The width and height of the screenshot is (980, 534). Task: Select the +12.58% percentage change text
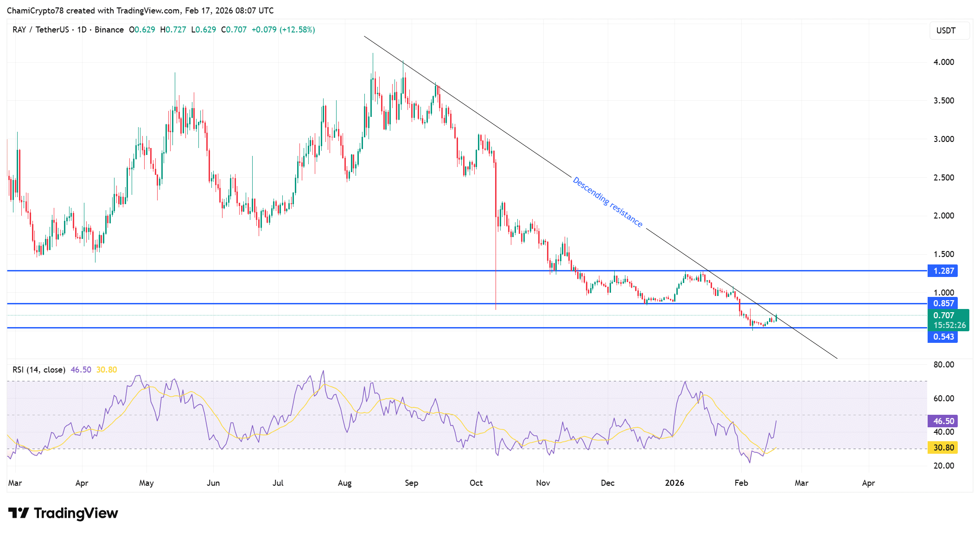297,29
